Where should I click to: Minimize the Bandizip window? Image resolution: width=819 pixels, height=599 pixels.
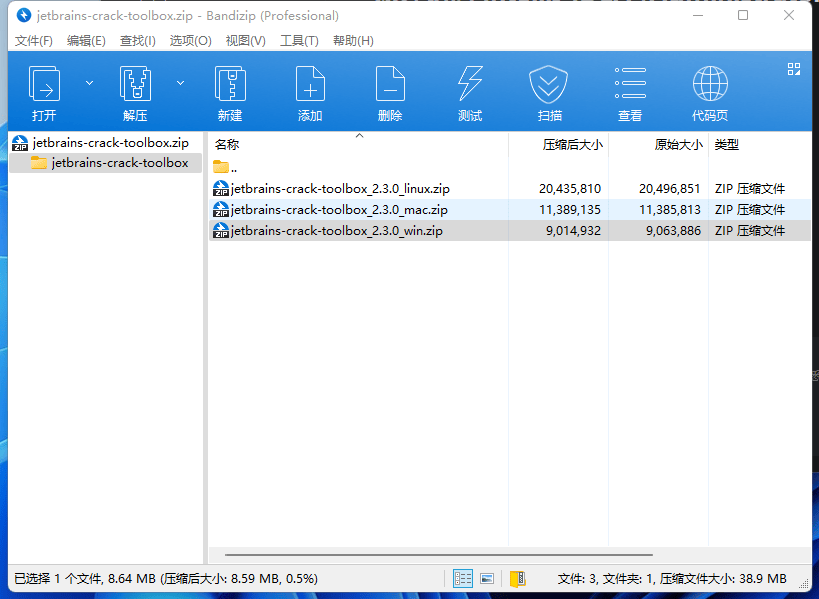click(698, 15)
